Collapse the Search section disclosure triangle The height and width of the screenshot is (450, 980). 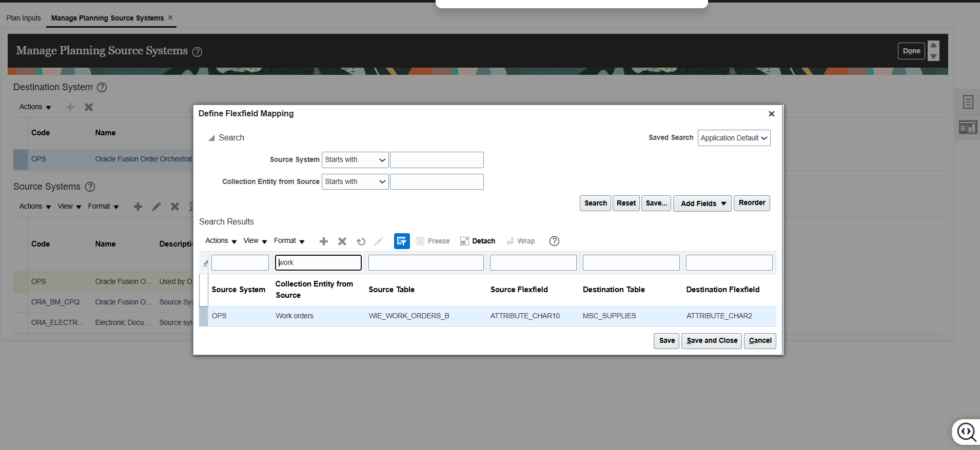tap(211, 138)
